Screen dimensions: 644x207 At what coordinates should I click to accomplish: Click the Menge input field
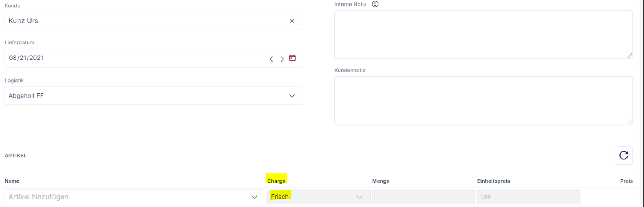pyautogui.click(x=423, y=197)
